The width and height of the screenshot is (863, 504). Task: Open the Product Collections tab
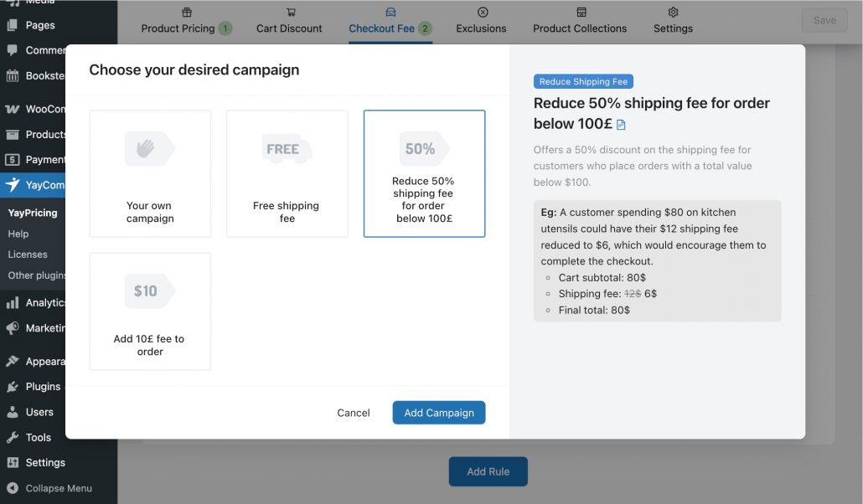(x=580, y=22)
